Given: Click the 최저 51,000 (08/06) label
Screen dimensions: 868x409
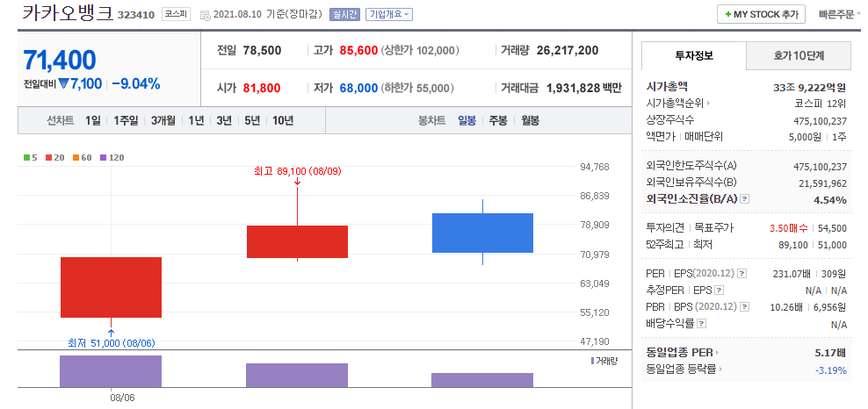Looking at the screenshot, I should click(112, 343).
